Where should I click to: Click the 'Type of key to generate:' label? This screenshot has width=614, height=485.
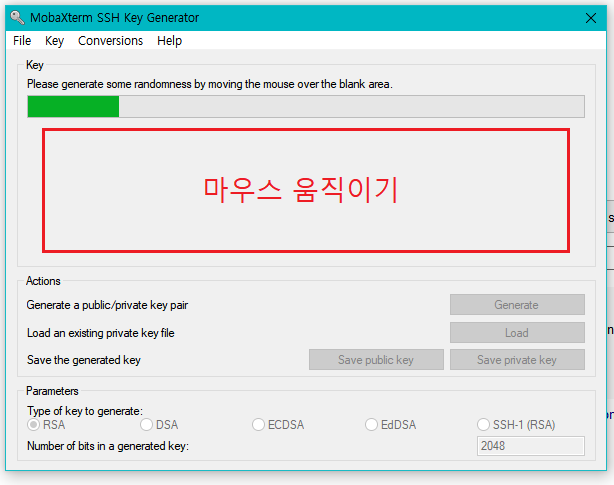85,411
